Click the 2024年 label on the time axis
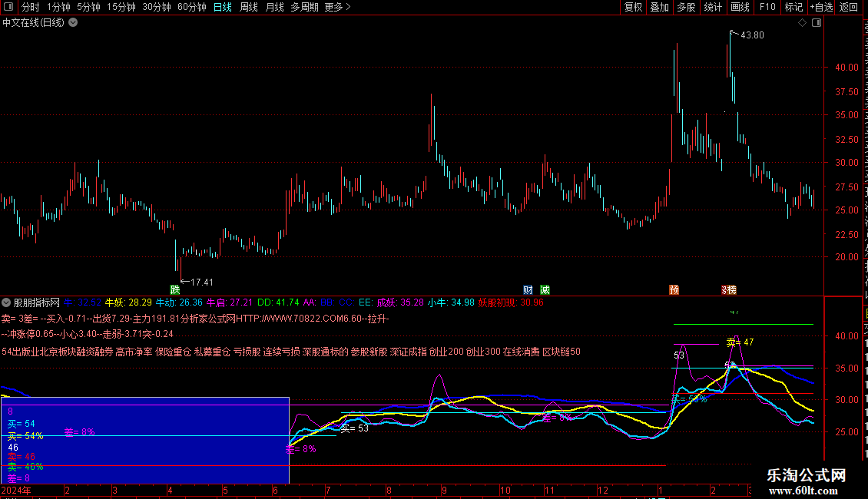Image resolution: width=868 pixels, height=499 pixels. coord(17,490)
